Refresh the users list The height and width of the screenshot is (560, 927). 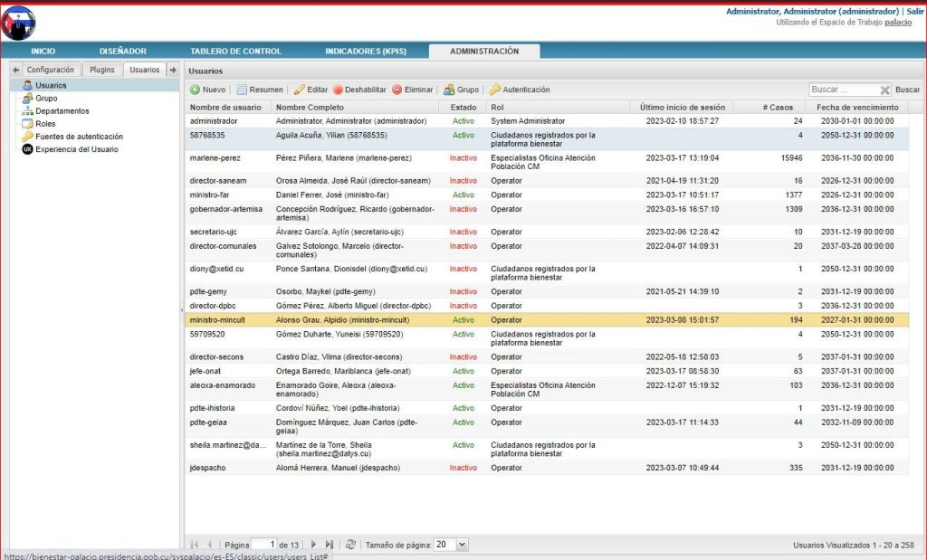350,545
